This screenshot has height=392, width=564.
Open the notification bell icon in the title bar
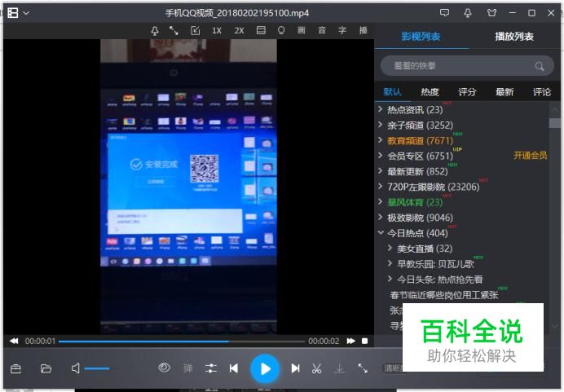coord(468,13)
